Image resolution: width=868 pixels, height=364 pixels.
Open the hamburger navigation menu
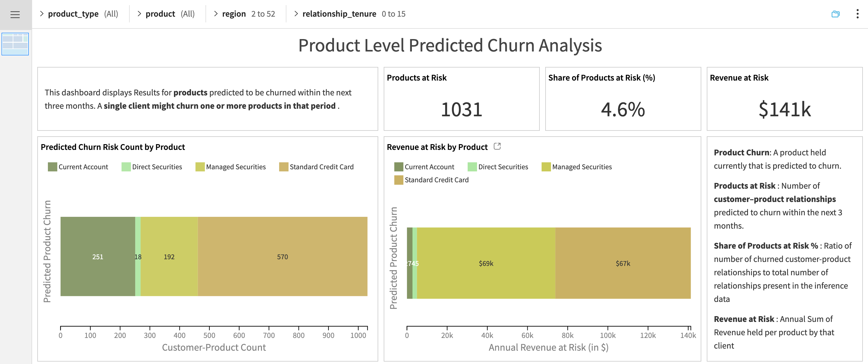coord(15,15)
